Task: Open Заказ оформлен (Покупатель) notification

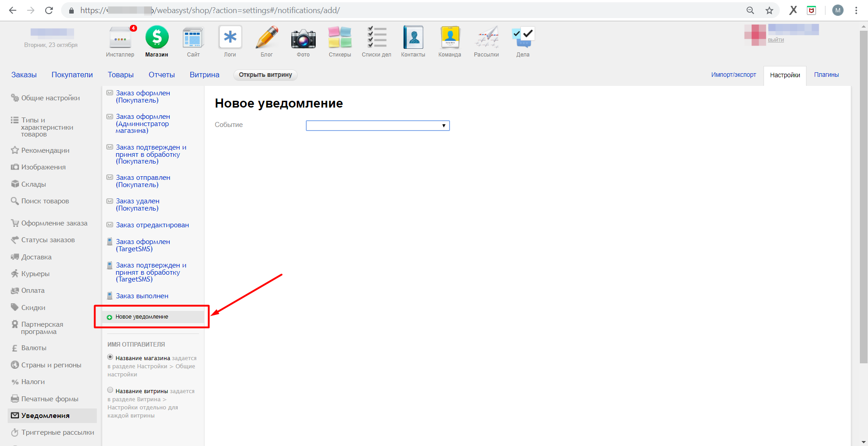Action: click(143, 97)
